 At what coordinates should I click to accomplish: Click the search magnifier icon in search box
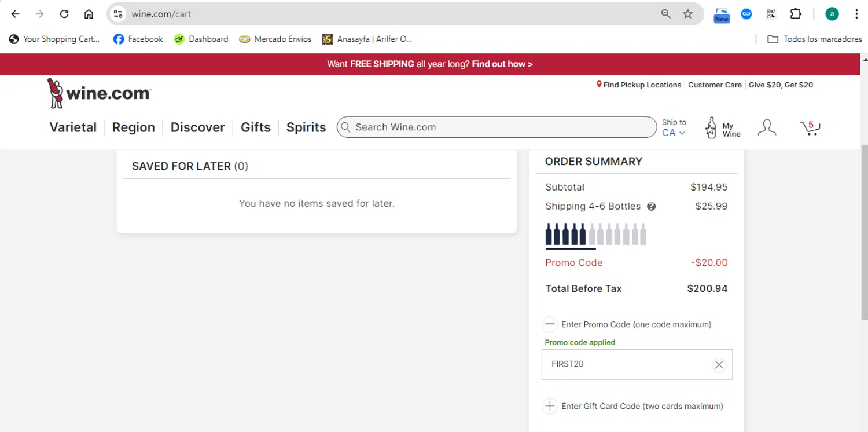pyautogui.click(x=345, y=127)
